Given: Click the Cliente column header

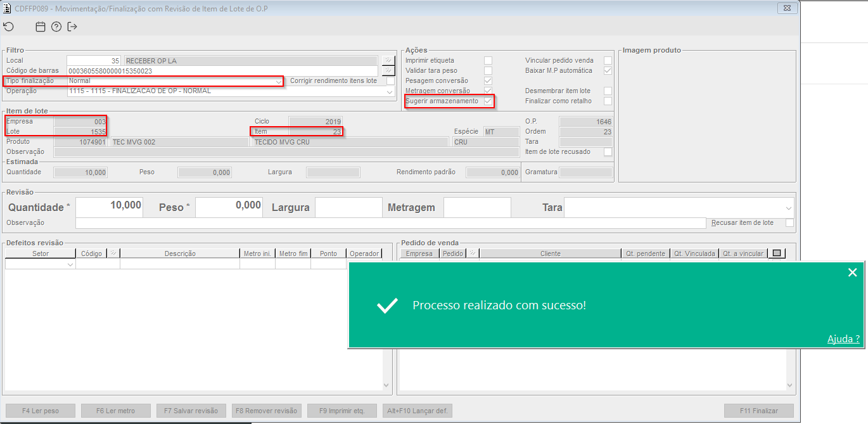Looking at the screenshot, I should pyautogui.click(x=551, y=254).
